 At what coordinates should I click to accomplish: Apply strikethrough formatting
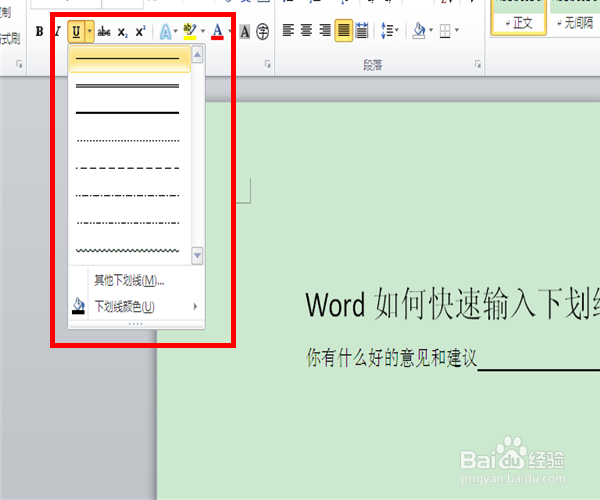point(104,32)
